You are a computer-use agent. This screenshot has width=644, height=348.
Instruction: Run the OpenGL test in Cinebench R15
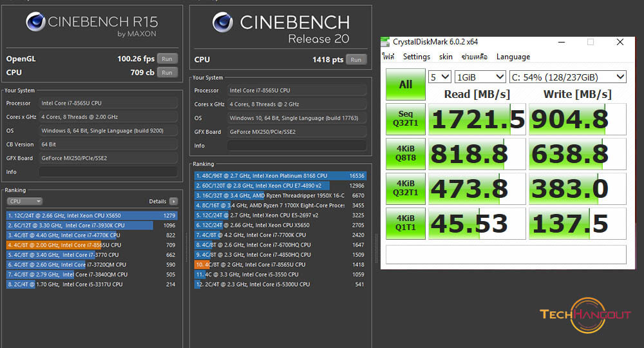[x=167, y=59]
